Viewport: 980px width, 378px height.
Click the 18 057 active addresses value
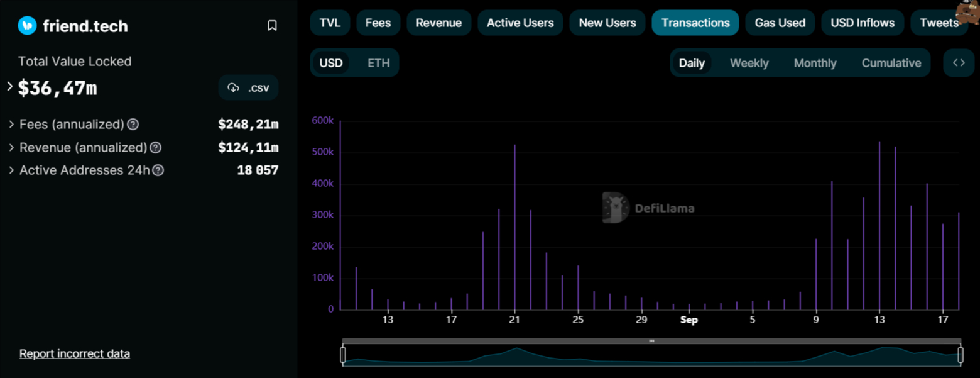coord(258,170)
